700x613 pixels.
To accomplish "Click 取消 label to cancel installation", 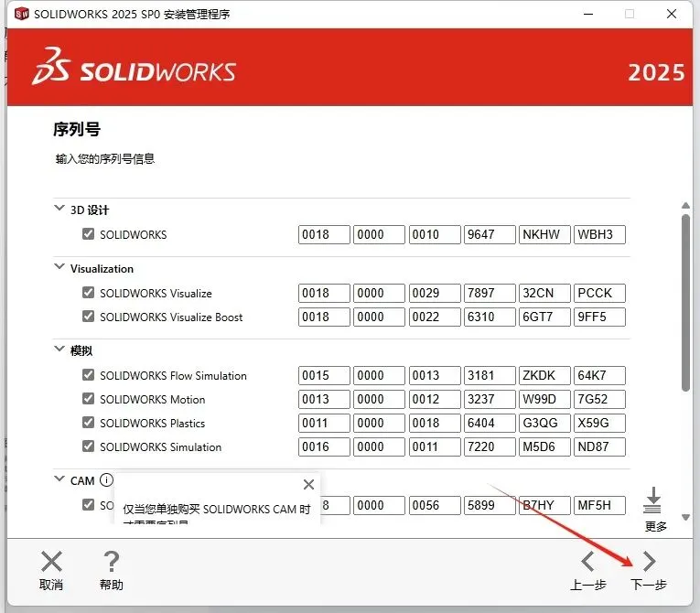I will (51, 585).
